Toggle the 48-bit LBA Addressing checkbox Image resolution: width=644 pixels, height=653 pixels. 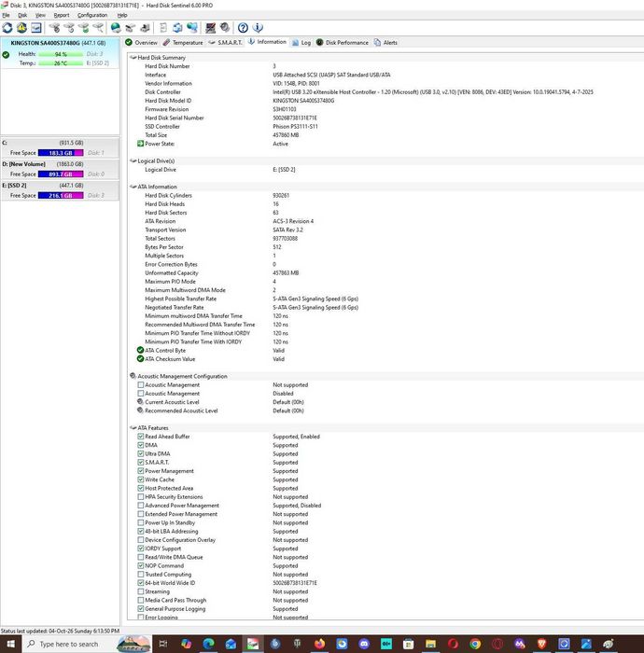(x=141, y=531)
